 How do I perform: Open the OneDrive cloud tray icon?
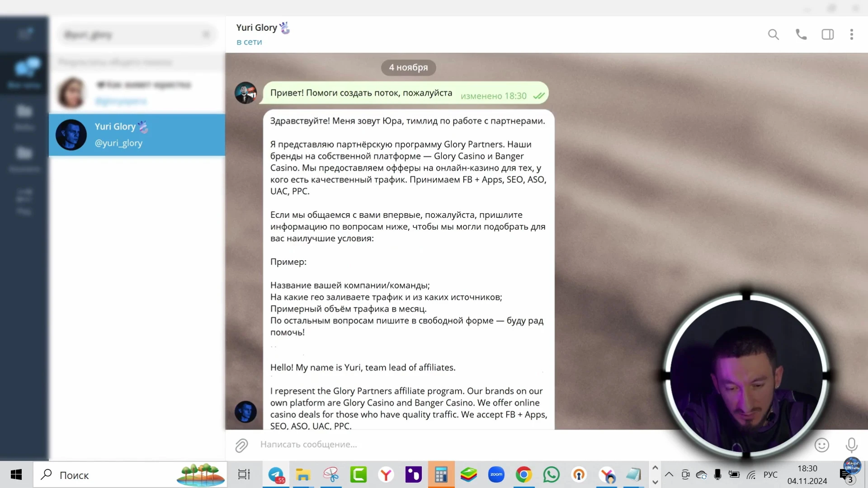[702, 474]
